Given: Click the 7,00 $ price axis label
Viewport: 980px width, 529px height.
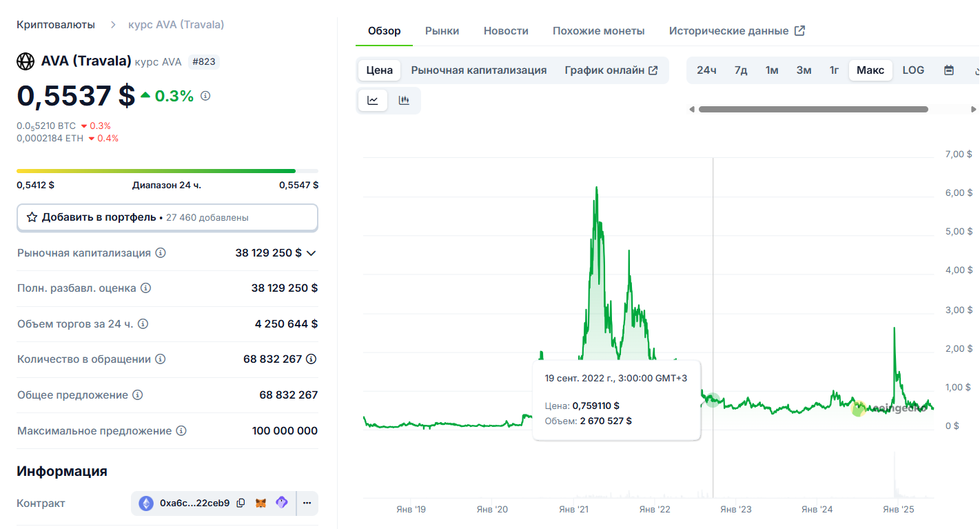Looking at the screenshot, I should (959, 154).
